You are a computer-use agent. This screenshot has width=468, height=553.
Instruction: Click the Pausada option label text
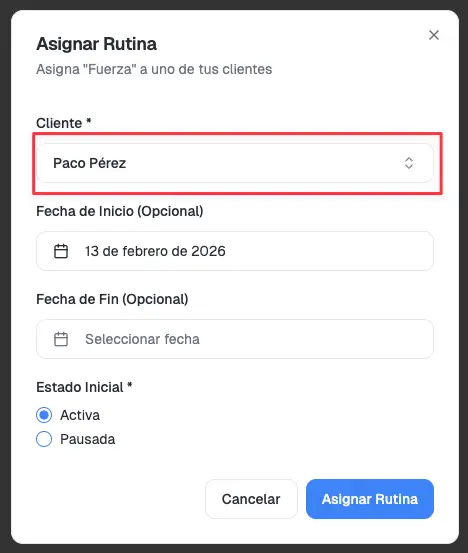tap(87, 439)
